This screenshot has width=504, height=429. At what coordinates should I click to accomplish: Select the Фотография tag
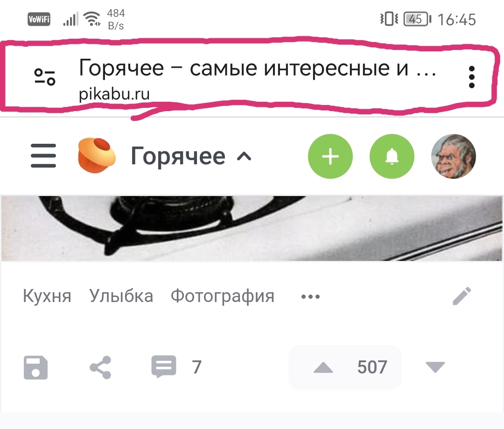(x=223, y=296)
